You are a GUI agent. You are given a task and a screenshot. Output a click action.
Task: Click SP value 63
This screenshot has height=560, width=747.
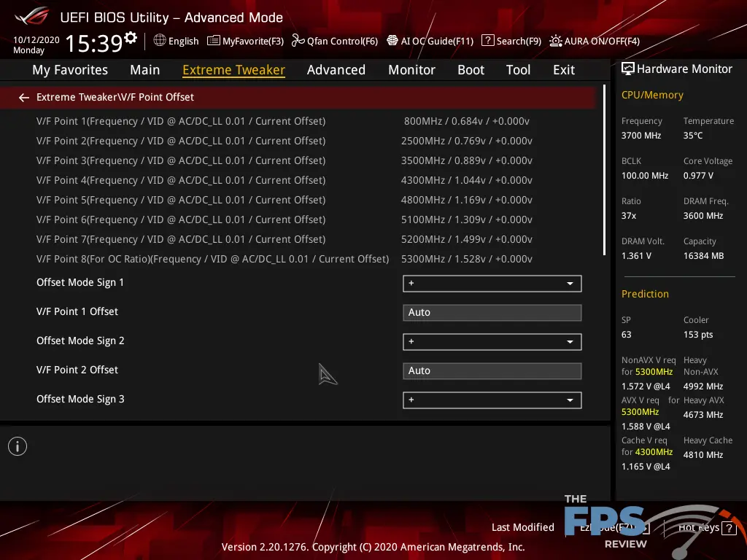pyautogui.click(x=626, y=335)
